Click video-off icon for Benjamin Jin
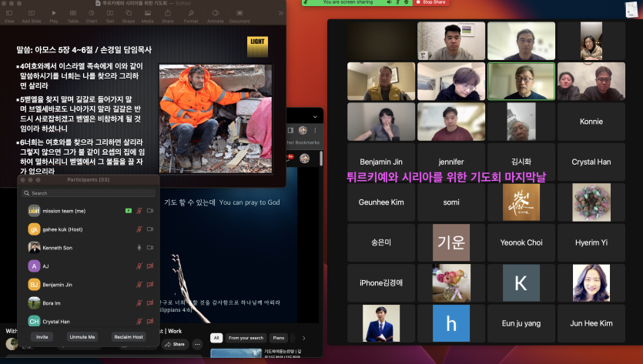The width and height of the screenshot is (643, 364). [150, 285]
